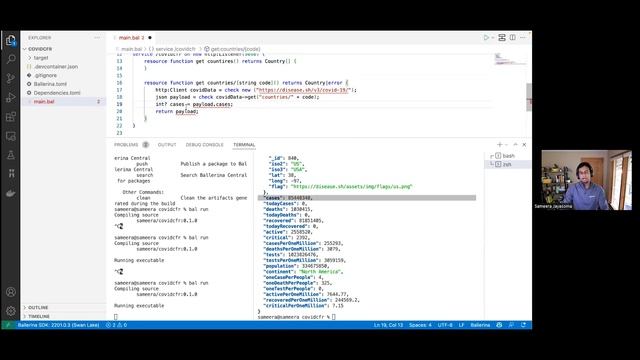The height and width of the screenshot is (360, 640).
Task: Switch to the DEBUG CONSOLE tab
Action: pos(204,145)
